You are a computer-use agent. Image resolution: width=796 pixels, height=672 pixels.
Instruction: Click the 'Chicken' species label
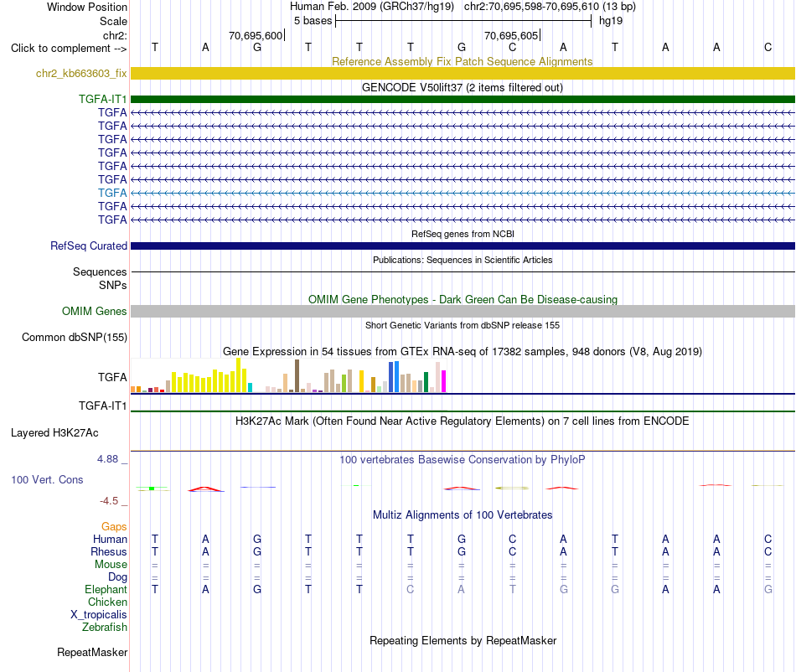(107, 602)
